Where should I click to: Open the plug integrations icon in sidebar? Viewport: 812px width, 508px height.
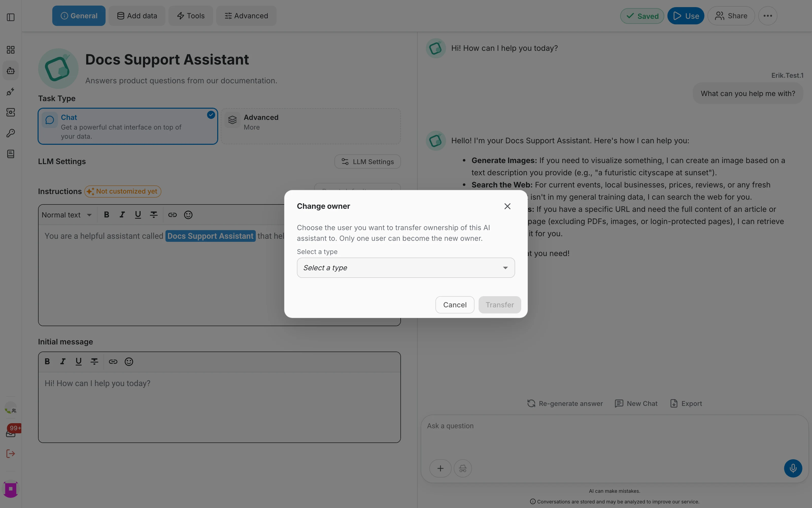tap(11, 92)
